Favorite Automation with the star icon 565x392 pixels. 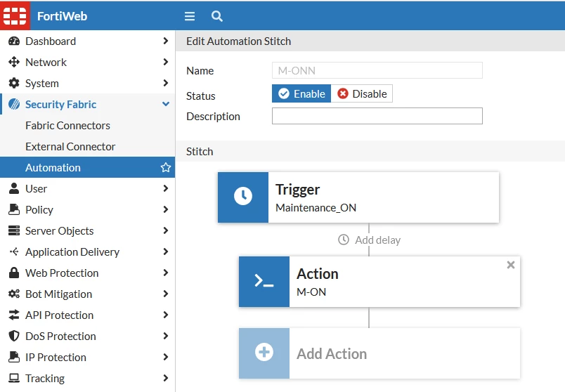[x=166, y=167]
